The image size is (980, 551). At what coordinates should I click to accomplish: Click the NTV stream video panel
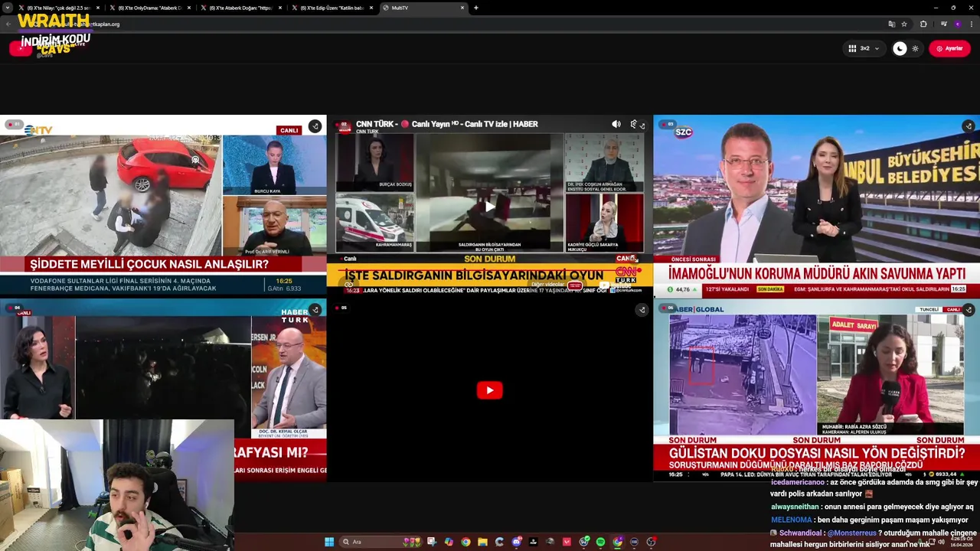click(x=163, y=206)
